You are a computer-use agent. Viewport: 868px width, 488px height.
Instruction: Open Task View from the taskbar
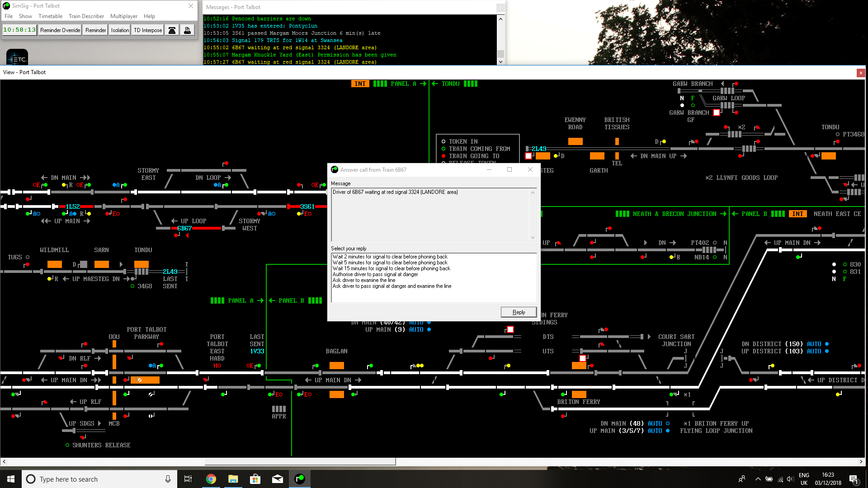tap(188, 479)
